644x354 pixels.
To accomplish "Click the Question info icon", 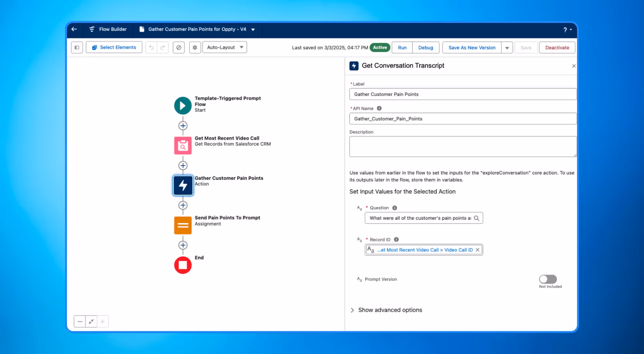I will pos(395,208).
